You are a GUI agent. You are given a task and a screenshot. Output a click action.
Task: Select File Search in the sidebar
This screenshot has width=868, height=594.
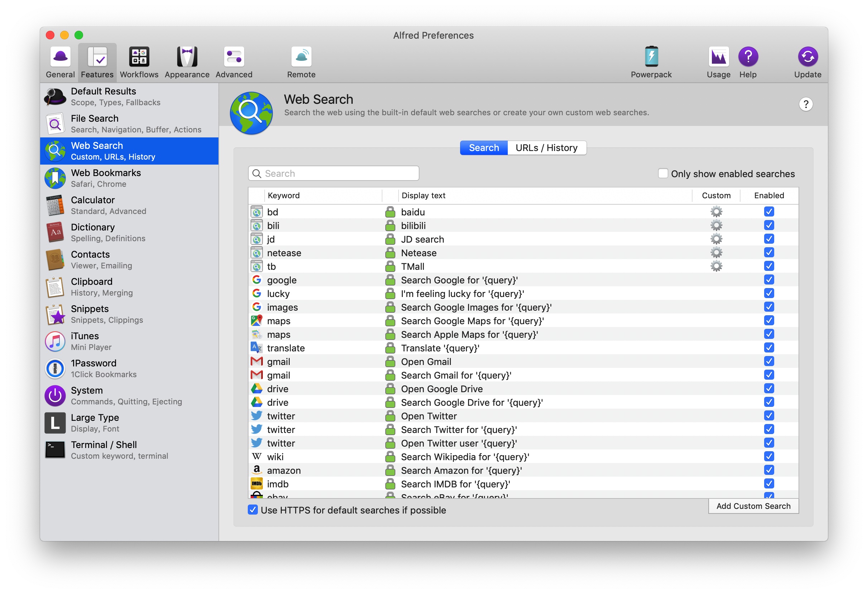coord(129,124)
